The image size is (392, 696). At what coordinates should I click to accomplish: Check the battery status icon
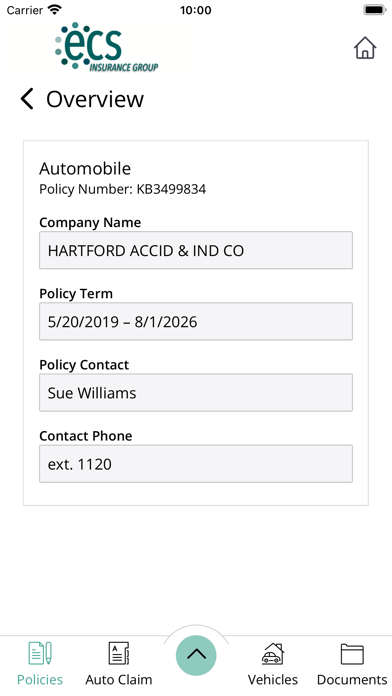click(375, 10)
